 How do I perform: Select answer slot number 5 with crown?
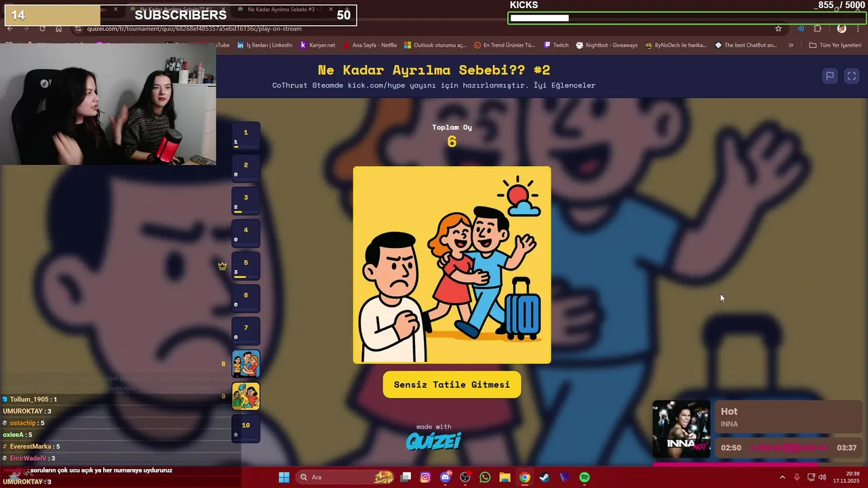click(246, 266)
